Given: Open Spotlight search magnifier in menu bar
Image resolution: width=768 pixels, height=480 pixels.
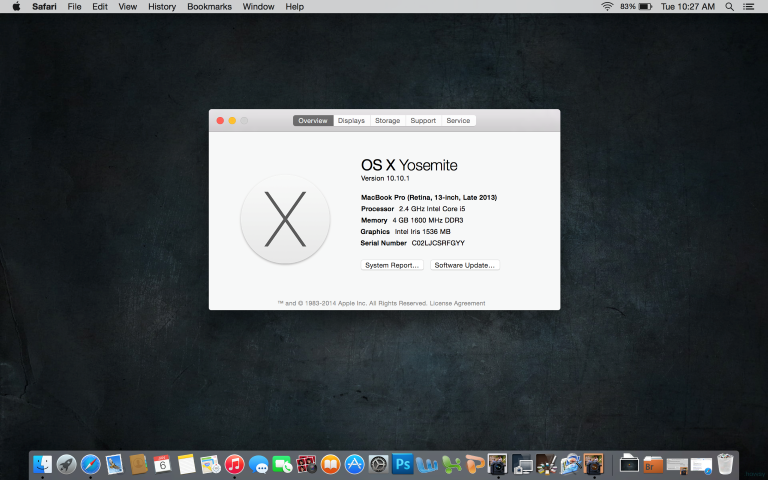Looking at the screenshot, I should click(x=729, y=6).
